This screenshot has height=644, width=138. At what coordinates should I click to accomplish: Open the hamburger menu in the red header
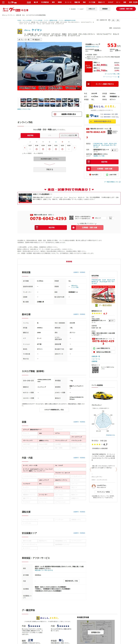3,2
